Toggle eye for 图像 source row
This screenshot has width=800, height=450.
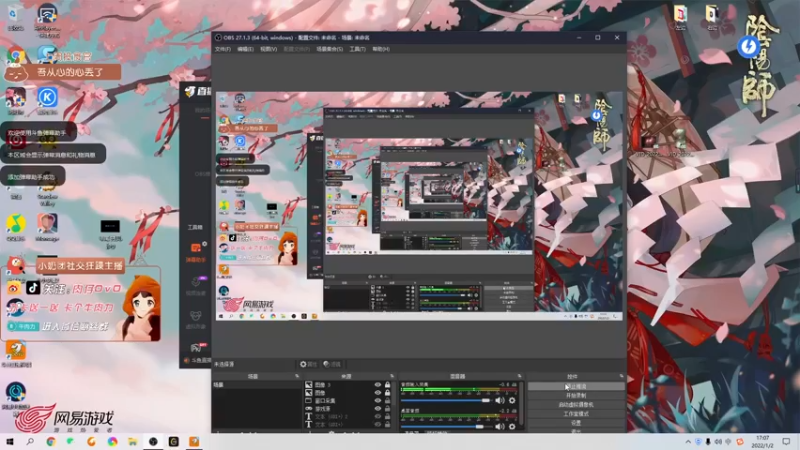[x=378, y=393]
